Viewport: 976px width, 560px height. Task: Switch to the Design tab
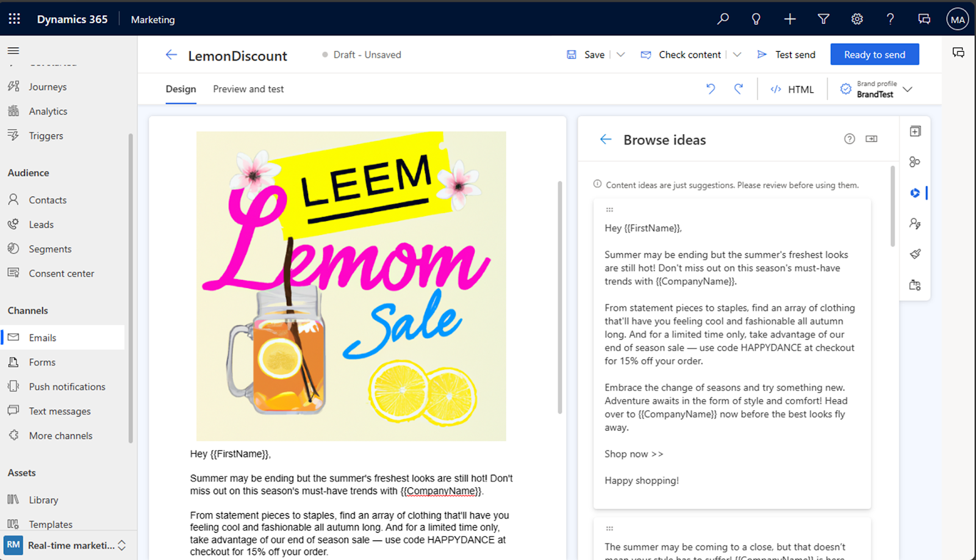tap(181, 89)
